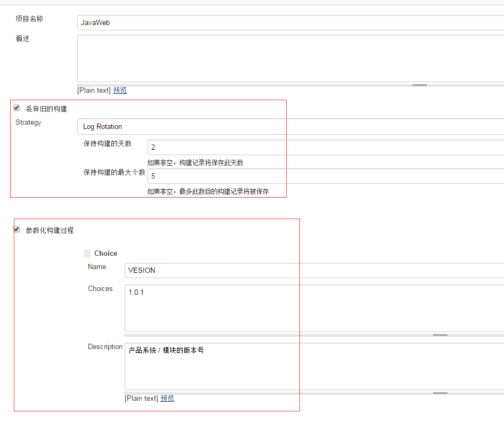Click the Choices label
Image resolution: width=504 pixels, height=429 pixels.
100,288
